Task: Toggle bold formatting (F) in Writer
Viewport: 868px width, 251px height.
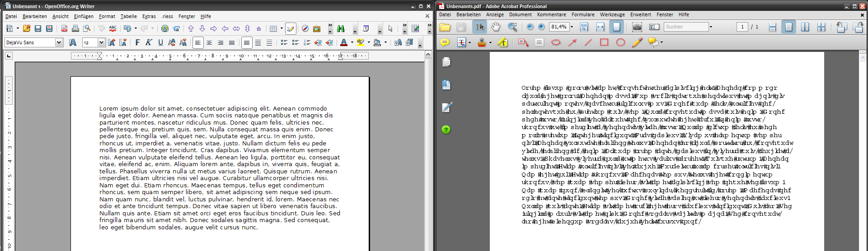Action: (x=137, y=42)
